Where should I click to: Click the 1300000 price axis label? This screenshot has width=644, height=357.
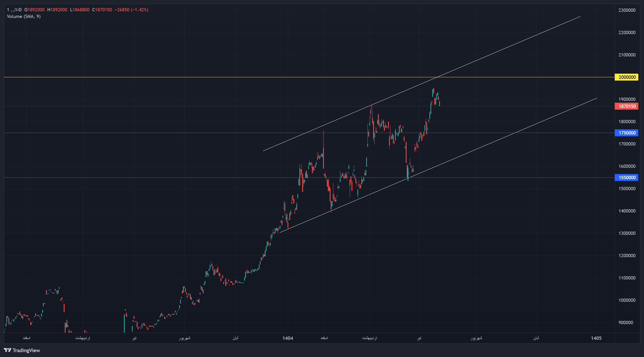click(x=627, y=233)
